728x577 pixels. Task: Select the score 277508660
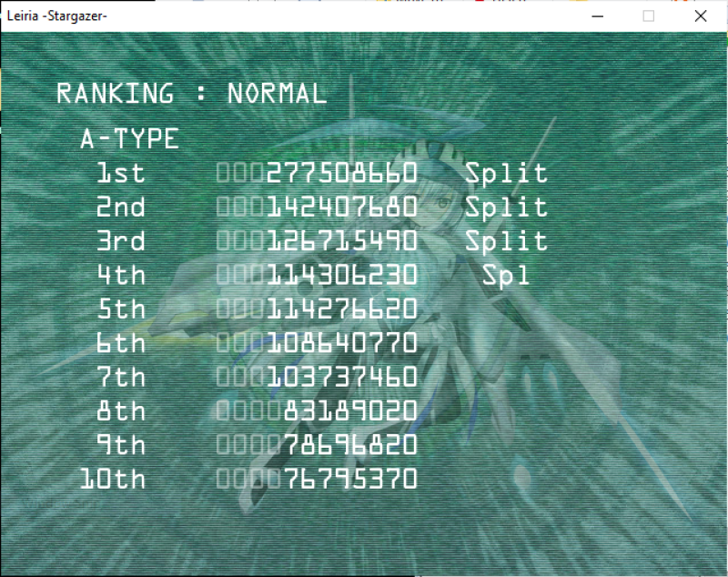[342, 173]
